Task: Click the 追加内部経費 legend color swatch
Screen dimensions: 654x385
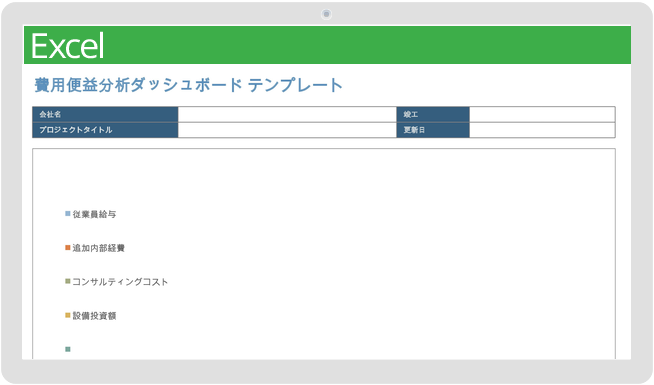Action: pyautogui.click(x=68, y=248)
